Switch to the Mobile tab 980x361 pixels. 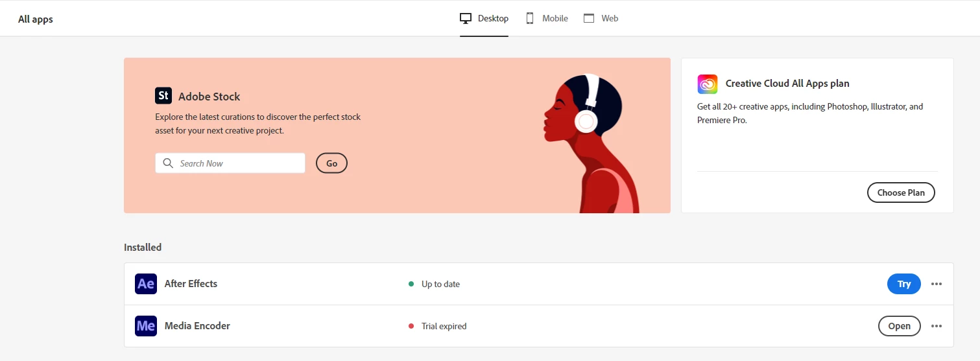coord(547,19)
